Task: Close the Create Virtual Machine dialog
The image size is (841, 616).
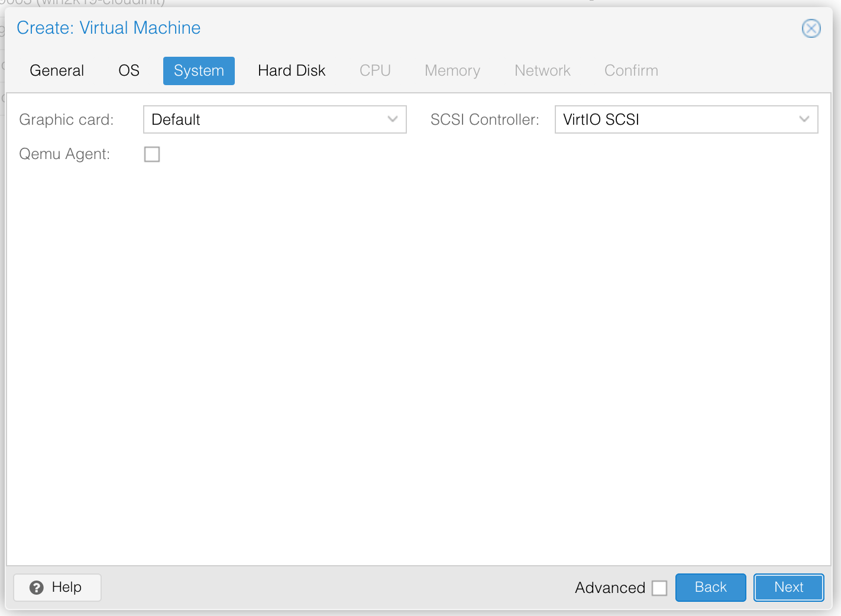Action: tap(811, 28)
